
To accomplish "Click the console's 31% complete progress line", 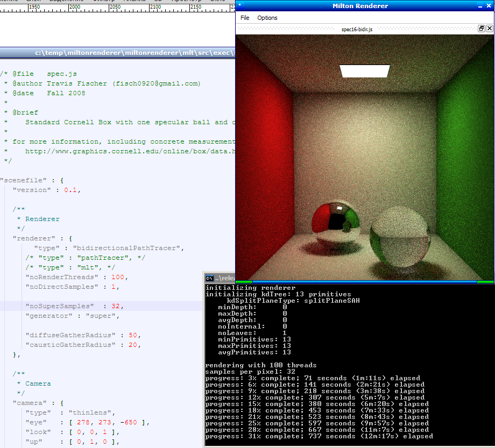I will click(x=319, y=436).
